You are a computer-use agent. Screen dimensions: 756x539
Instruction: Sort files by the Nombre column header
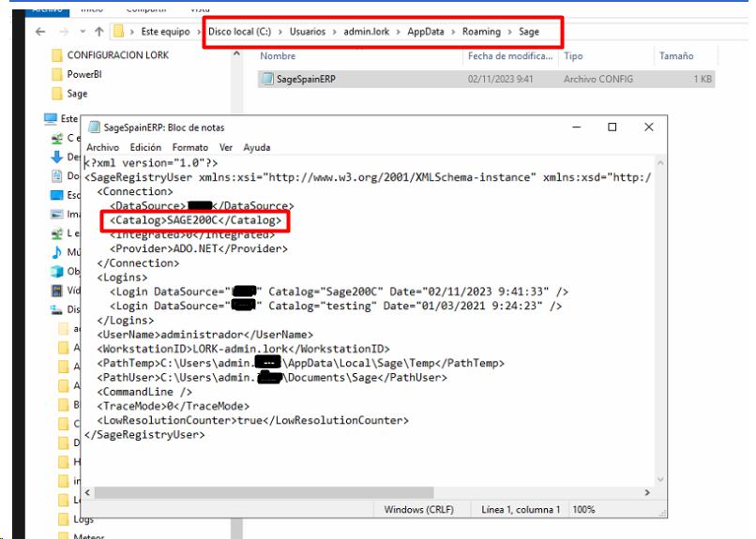278,56
